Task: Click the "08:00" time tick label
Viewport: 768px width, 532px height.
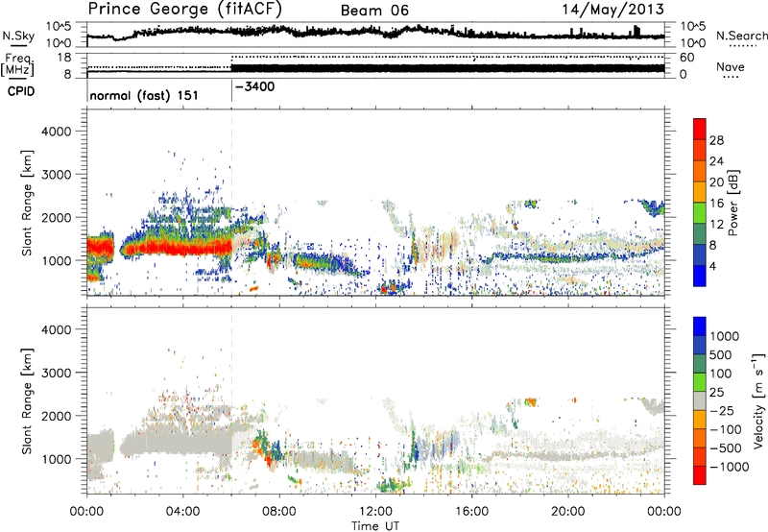Action: click(x=279, y=512)
